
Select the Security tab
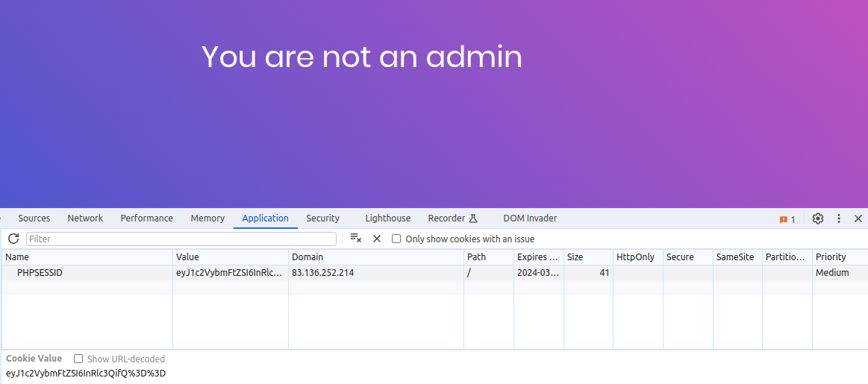click(x=322, y=218)
